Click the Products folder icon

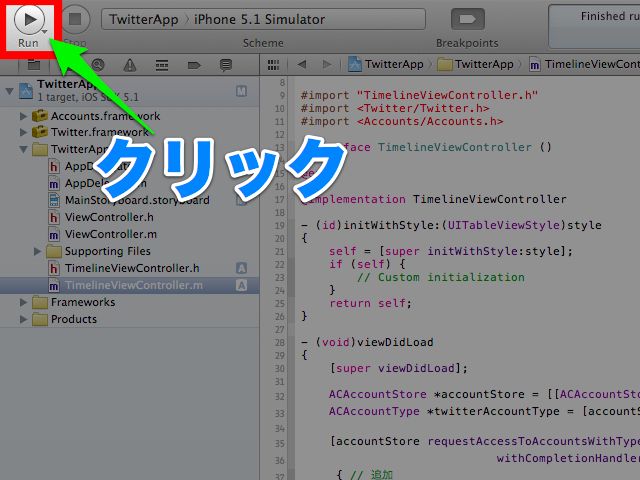40,319
